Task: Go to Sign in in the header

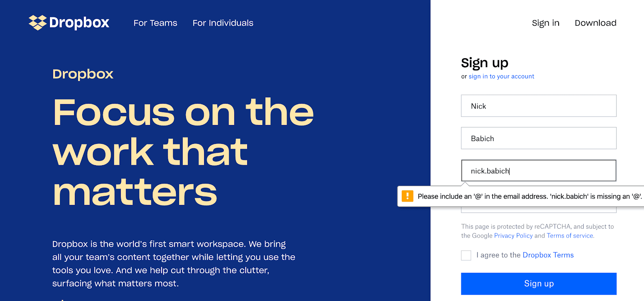Action: click(545, 23)
